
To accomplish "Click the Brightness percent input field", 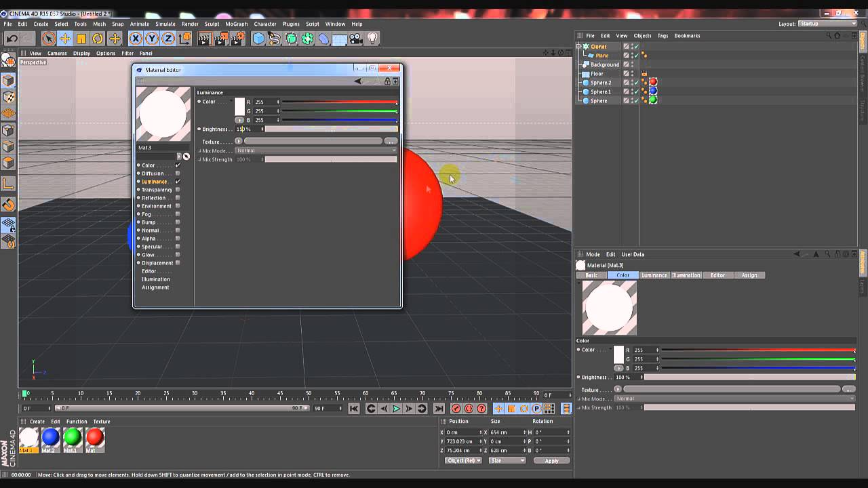I will (x=248, y=129).
